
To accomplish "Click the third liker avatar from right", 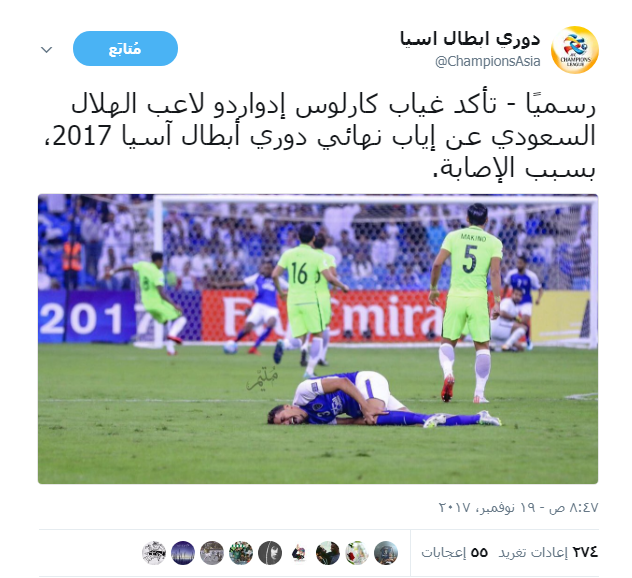I will 328,553.
